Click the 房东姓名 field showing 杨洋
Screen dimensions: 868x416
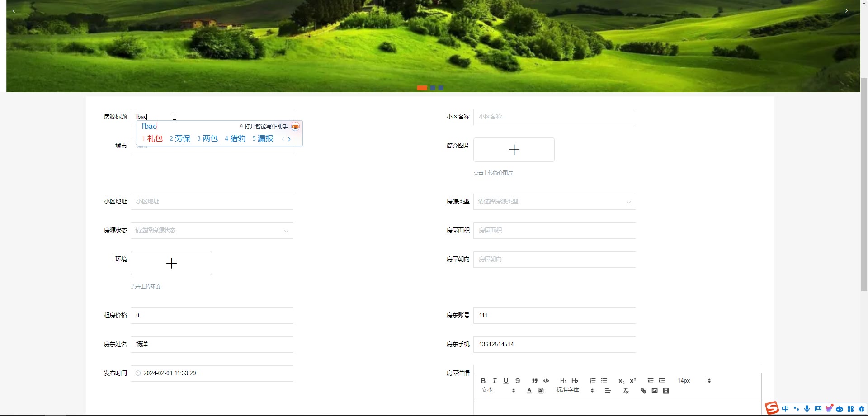(x=212, y=345)
